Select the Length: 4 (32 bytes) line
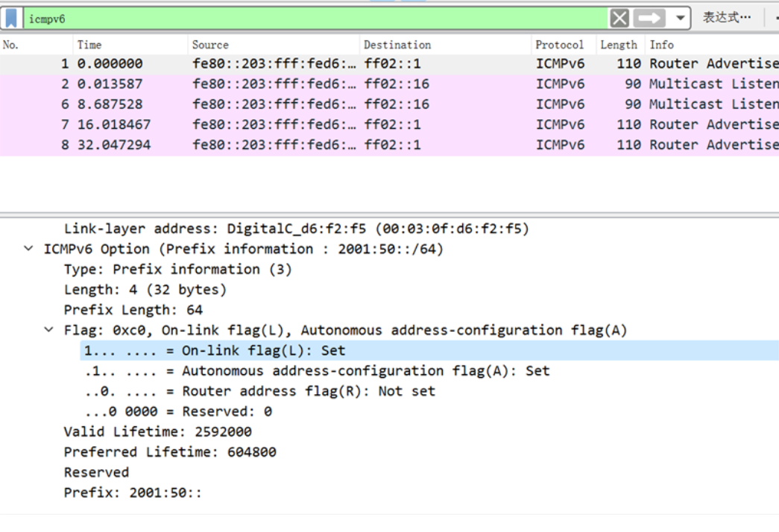Viewport: 779px width, 532px height. pos(145,290)
